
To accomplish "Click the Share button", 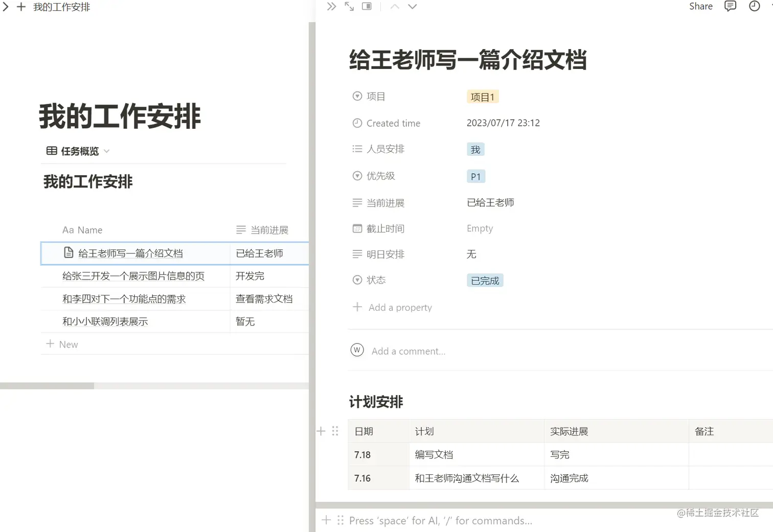I will (x=701, y=7).
